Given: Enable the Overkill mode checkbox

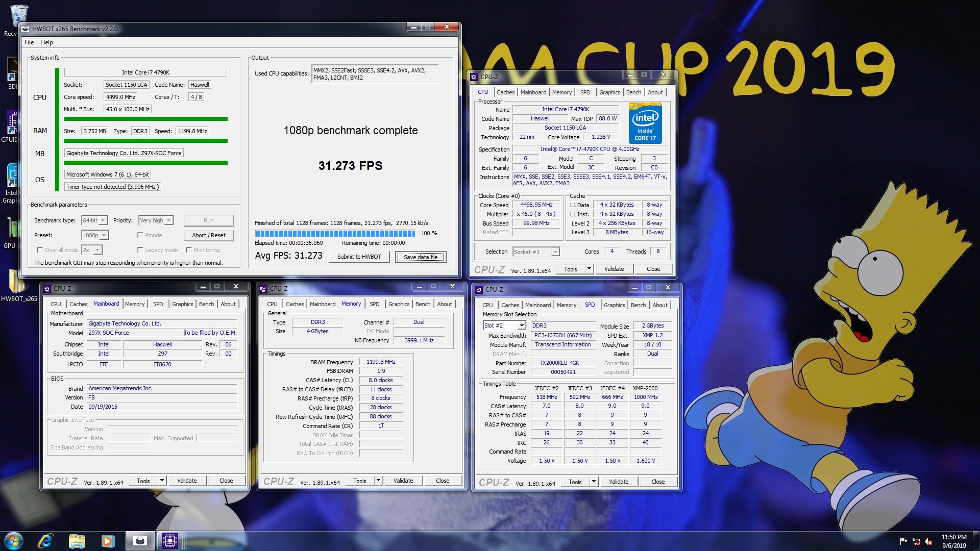Looking at the screenshot, I should tap(39, 250).
